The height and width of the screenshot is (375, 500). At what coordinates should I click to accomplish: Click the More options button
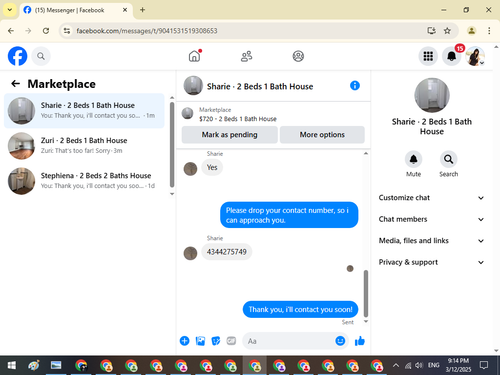[x=322, y=135]
